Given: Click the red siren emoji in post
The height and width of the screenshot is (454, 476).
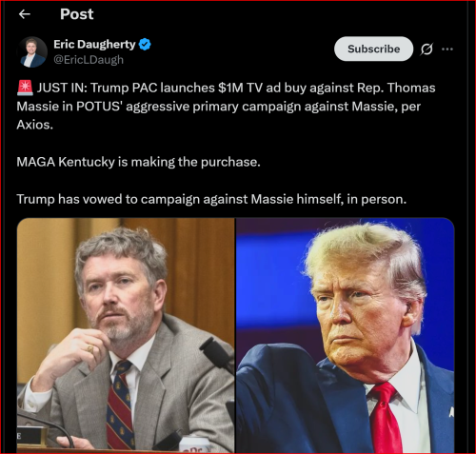Looking at the screenshot, I should [x=25, y=88].
